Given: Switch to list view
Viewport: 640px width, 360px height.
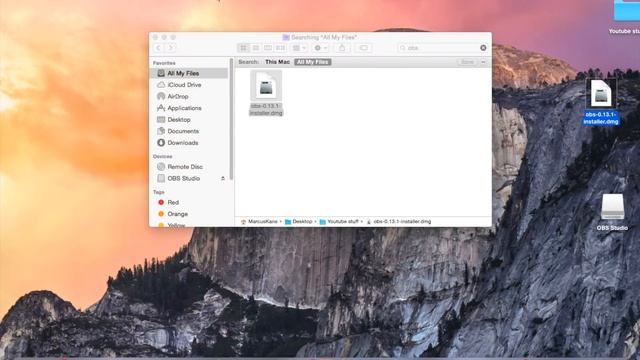Looking at the screenshot, I should 256,48.
